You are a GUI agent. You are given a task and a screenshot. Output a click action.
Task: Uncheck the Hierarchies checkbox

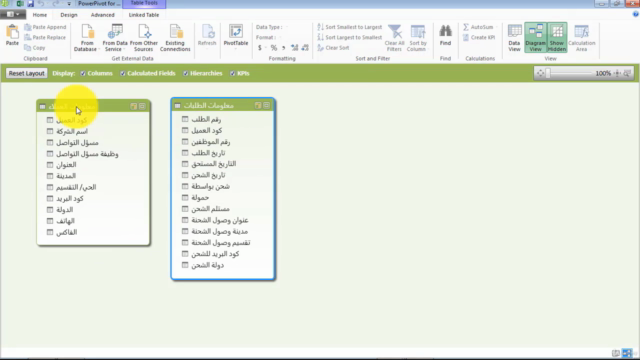coord(186,73)
